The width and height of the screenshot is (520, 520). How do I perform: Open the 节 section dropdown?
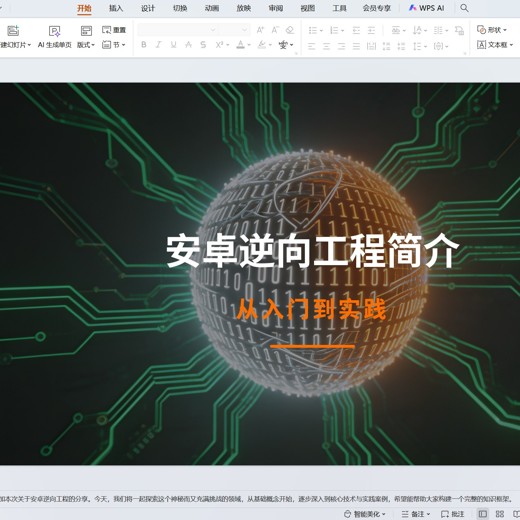pos(114,44)
